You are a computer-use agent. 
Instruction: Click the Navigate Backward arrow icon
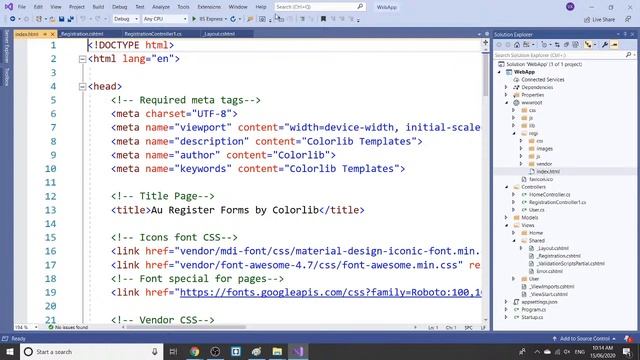point(13,19)
